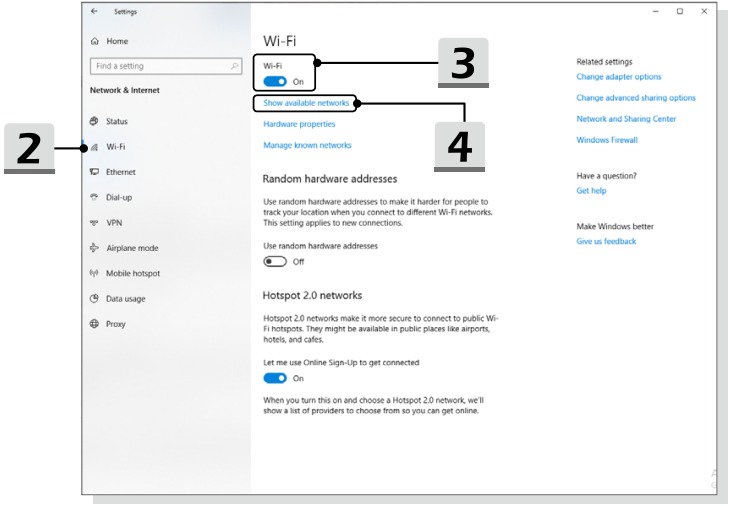Click the Make Windows better label

615,226
